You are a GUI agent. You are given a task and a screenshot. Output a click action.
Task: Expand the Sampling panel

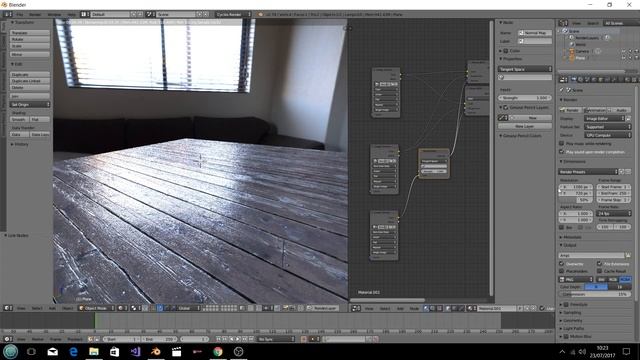point(571,313)
